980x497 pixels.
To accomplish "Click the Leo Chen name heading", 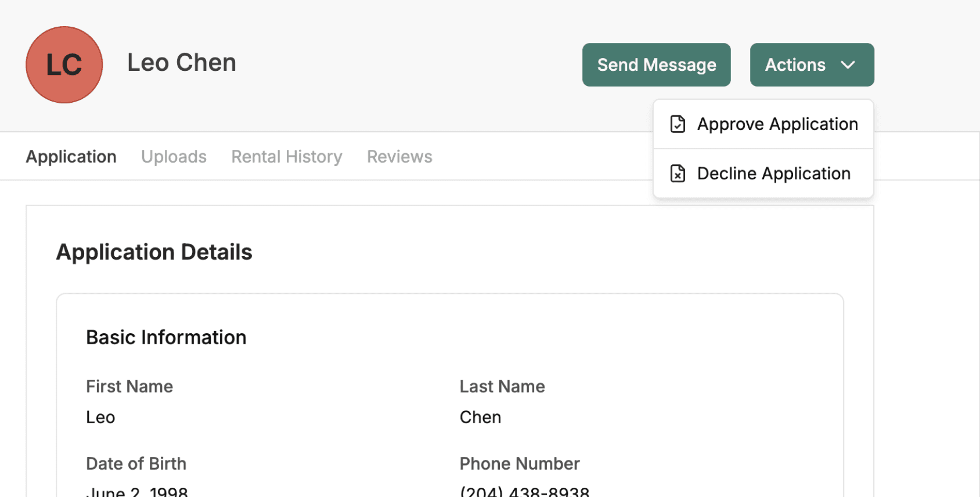I will coord(182,63).
